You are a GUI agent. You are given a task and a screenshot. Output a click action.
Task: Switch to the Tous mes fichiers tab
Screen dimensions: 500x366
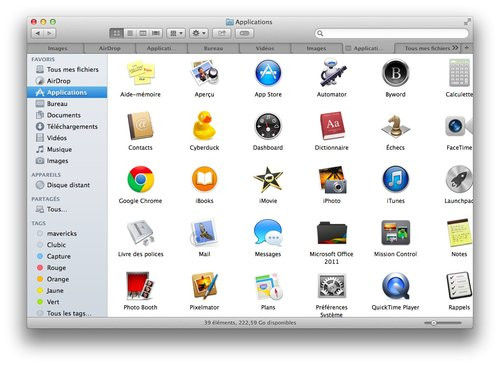pyautogui.click(x=427, y=48)
